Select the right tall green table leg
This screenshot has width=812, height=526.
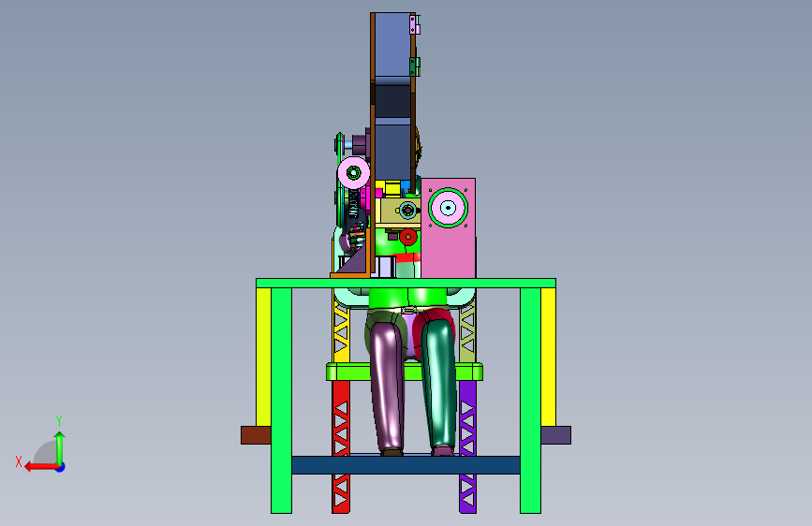[531, 401]
